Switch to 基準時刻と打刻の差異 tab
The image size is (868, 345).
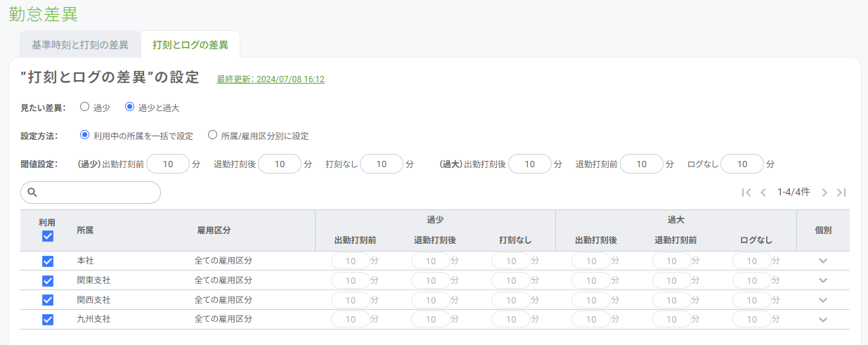point(80,45)
